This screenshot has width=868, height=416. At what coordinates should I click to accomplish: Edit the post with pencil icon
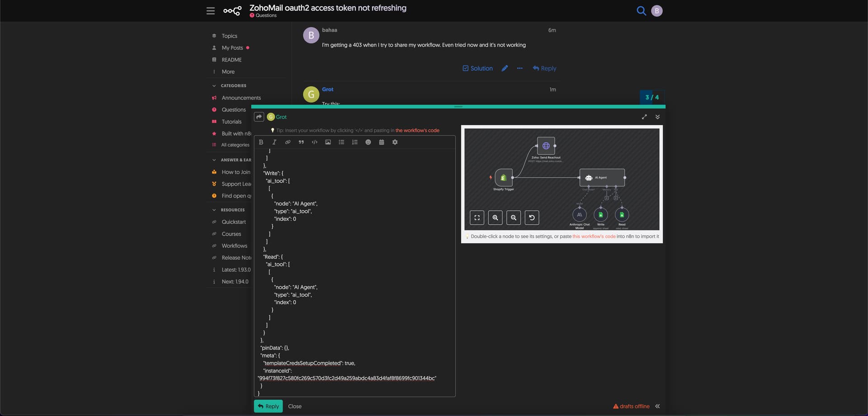pyautogui.click(x=505, y=68)
